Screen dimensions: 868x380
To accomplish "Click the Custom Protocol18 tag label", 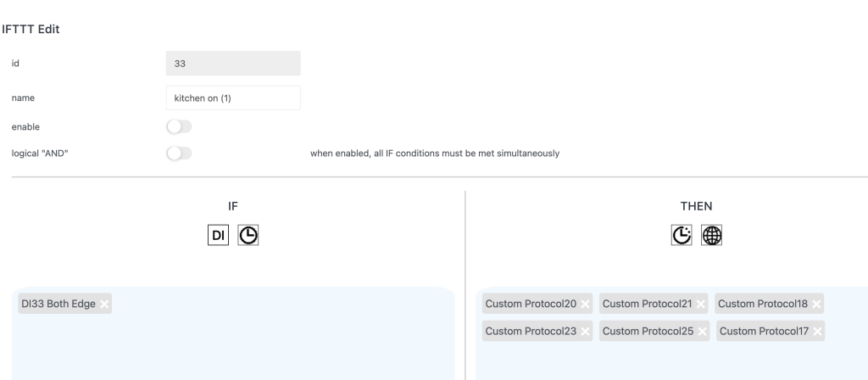I will click(762, 305).
